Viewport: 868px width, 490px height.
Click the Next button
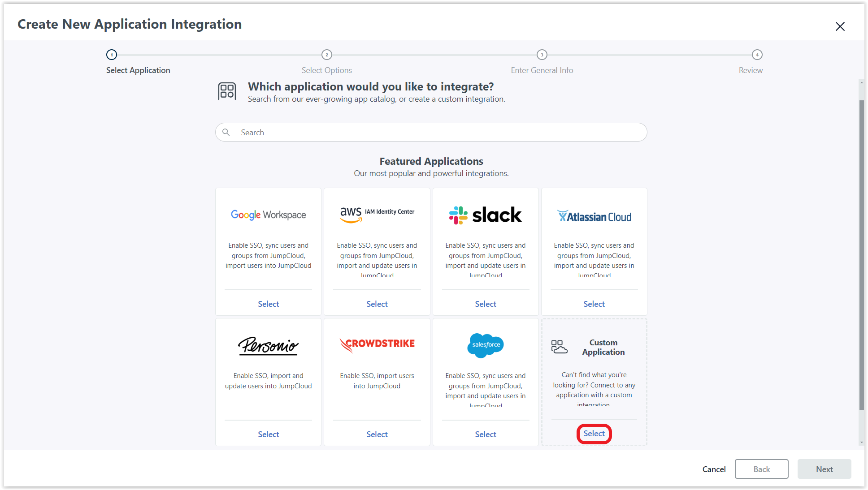pos(824,469)
